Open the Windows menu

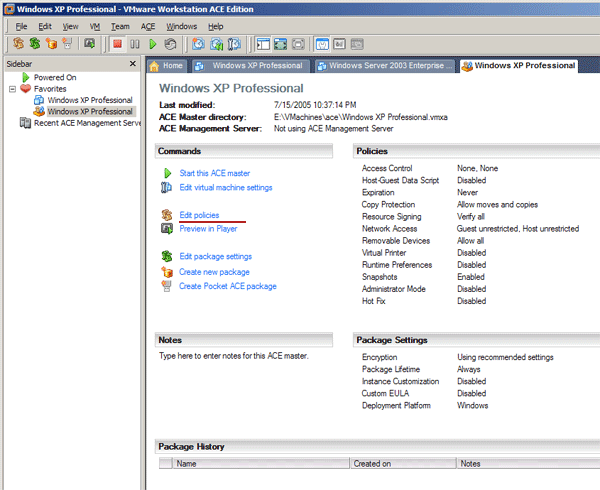pos(181,26)
